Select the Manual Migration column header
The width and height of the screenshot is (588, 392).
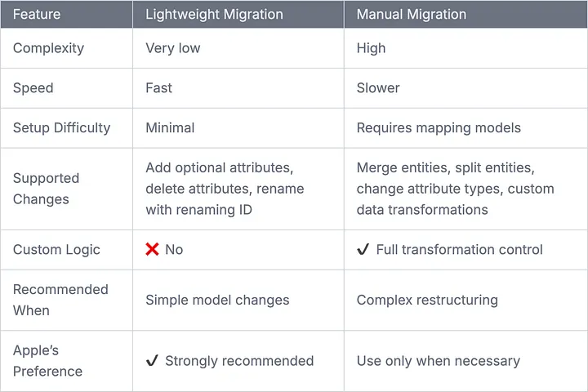[412, 14]
